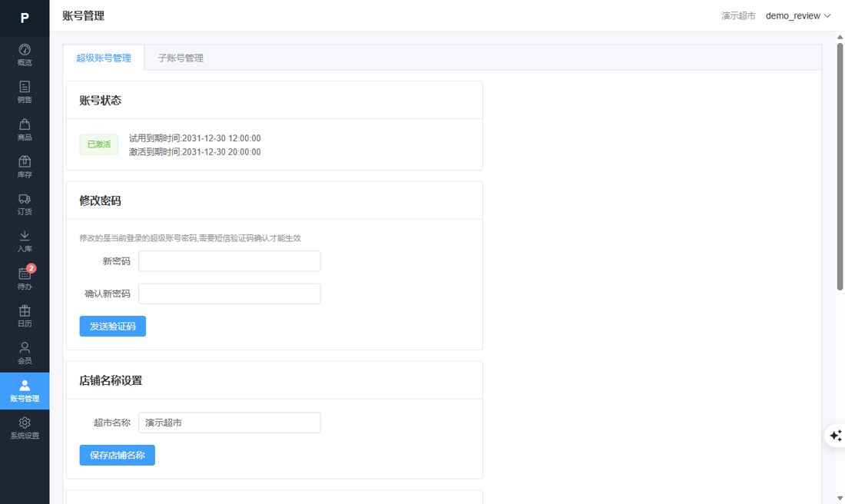The width and height of the screenshot is (845, 504).
Task: Click the password change hint text
Action: coord(191,238)
